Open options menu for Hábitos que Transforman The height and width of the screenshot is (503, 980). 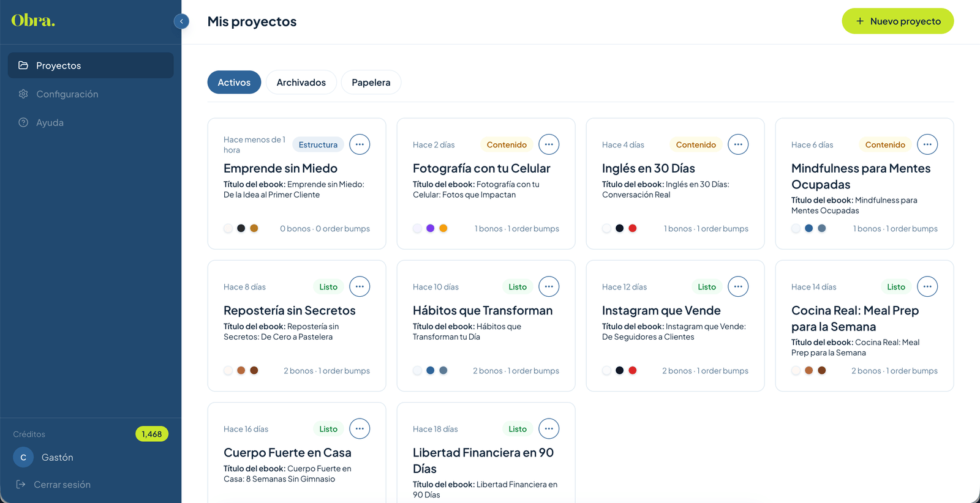click(549, 286)
